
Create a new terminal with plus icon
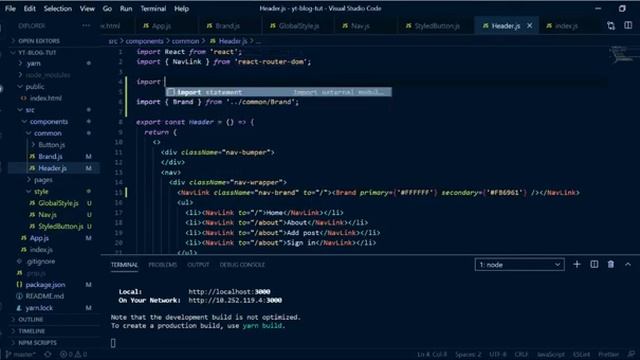click(x=577, y=264)
